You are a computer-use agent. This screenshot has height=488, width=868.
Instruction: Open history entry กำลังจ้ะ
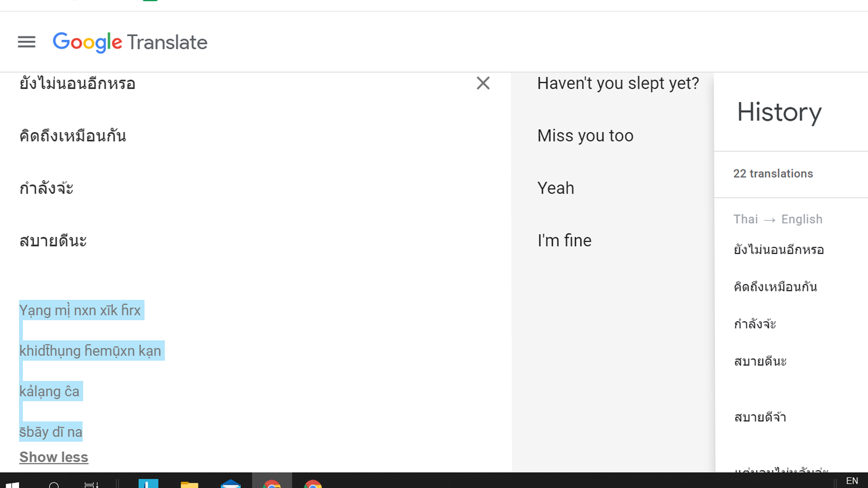coord(755,324)
